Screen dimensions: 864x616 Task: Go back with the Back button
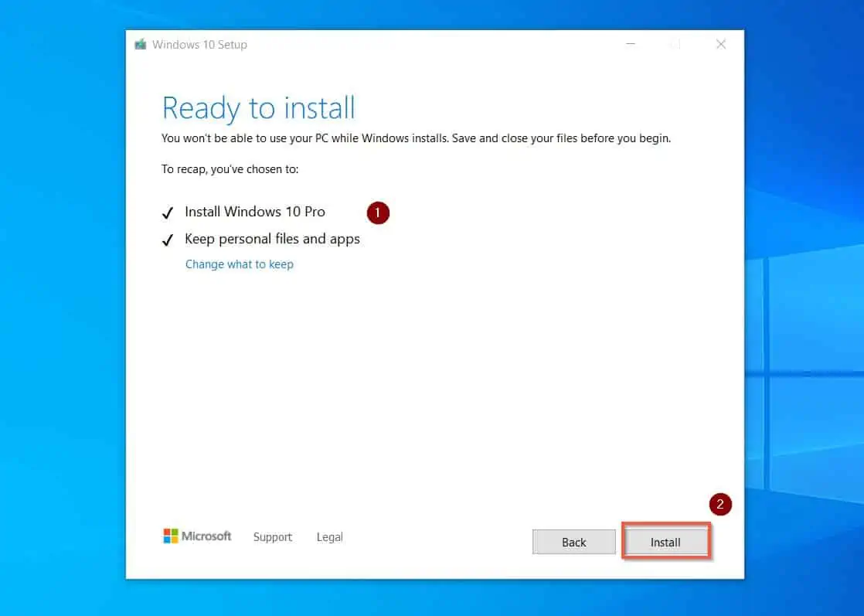tap(573, 542)
